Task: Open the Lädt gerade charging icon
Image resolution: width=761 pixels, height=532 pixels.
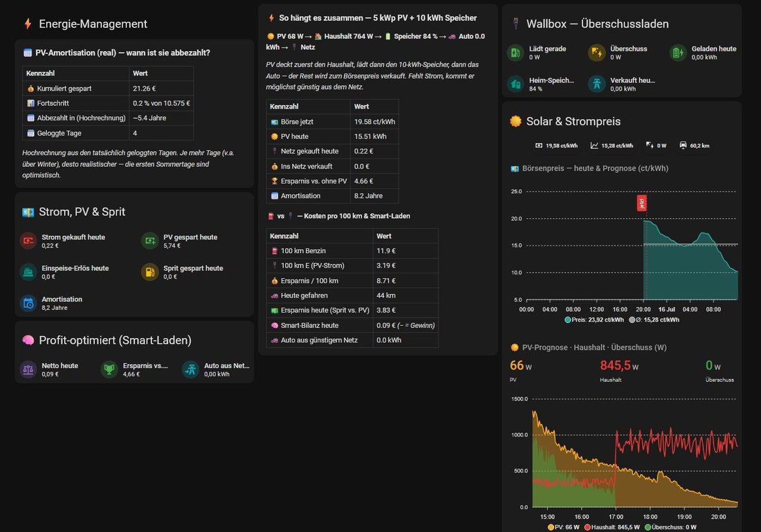Action: pos(515,53)
